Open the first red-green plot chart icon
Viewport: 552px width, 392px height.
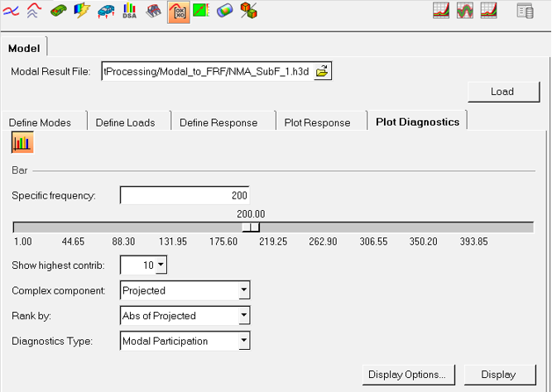coord(441,11)
